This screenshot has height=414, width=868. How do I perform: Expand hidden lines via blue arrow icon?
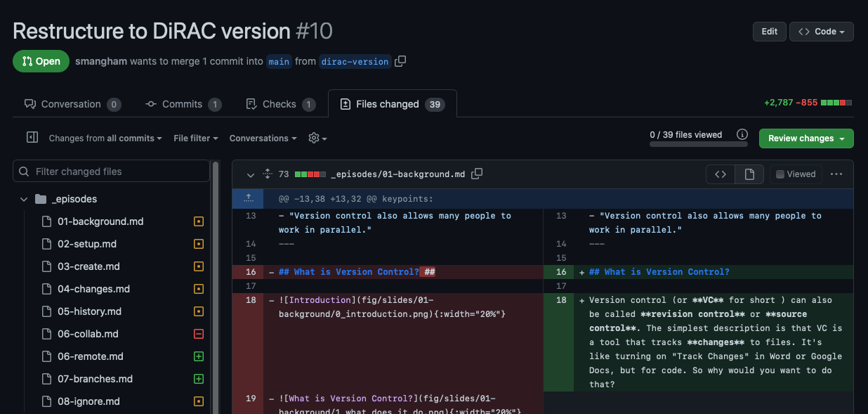(249, 199)
